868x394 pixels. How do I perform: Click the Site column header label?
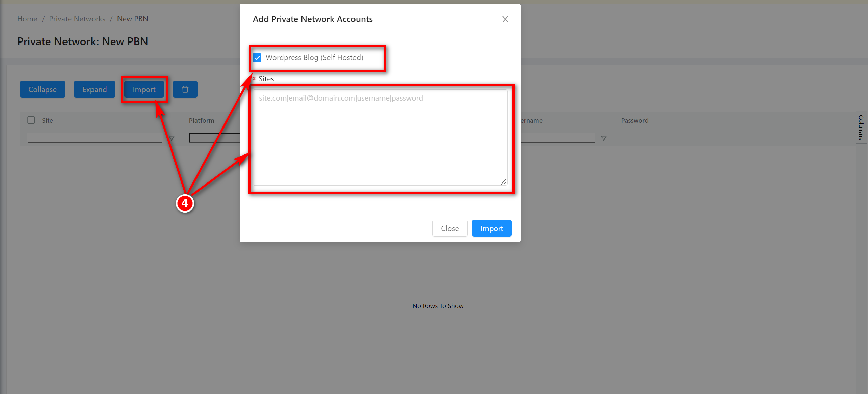pyautogui.click(x=48, y=120)
